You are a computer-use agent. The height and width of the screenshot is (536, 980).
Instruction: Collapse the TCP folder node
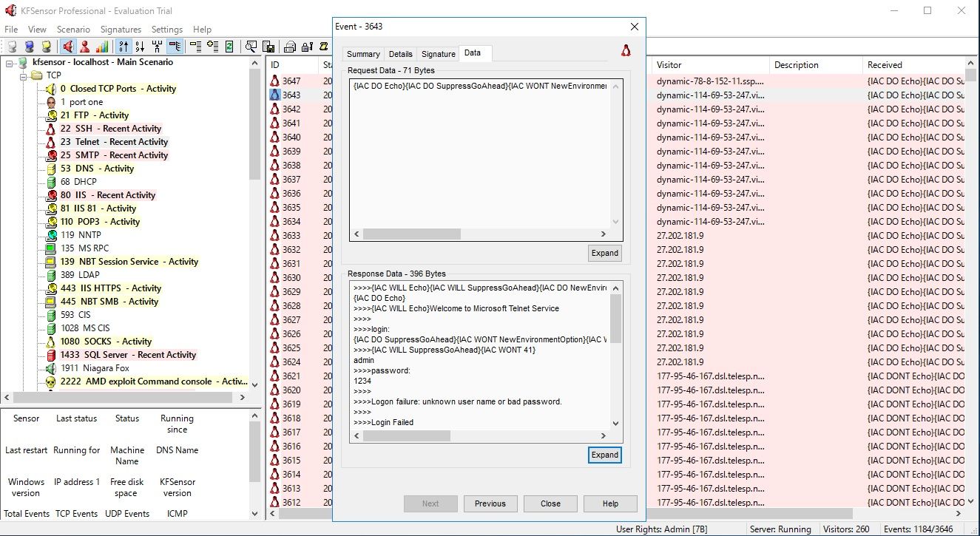pyautogui.click(x=23, y=75)
